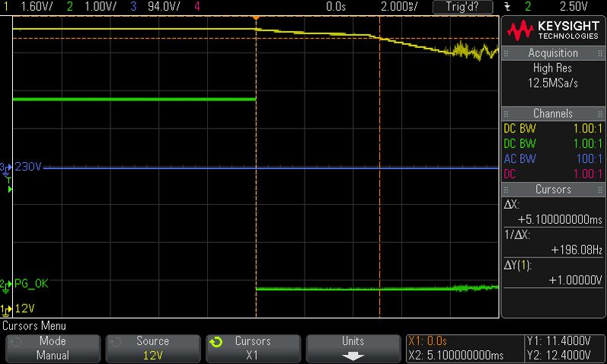Click channel 4 indicator in top bar
This screenshot has height=364, width=607.
click(197, 7)
